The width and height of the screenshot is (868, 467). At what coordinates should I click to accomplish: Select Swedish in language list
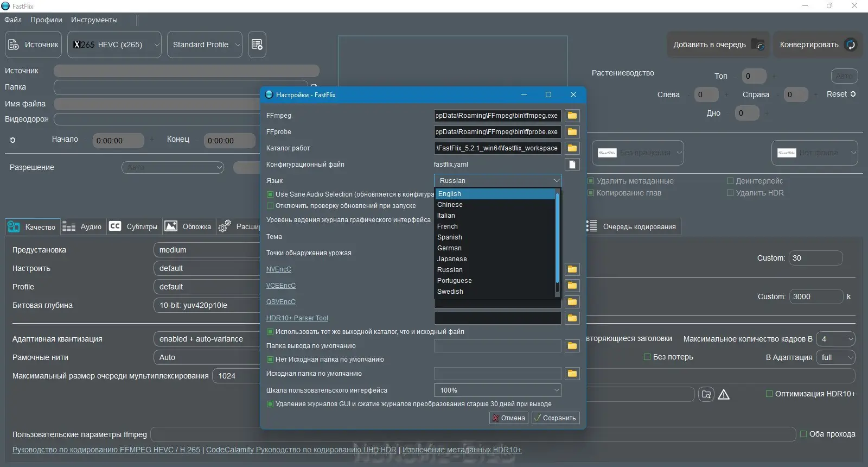[495, 292]
